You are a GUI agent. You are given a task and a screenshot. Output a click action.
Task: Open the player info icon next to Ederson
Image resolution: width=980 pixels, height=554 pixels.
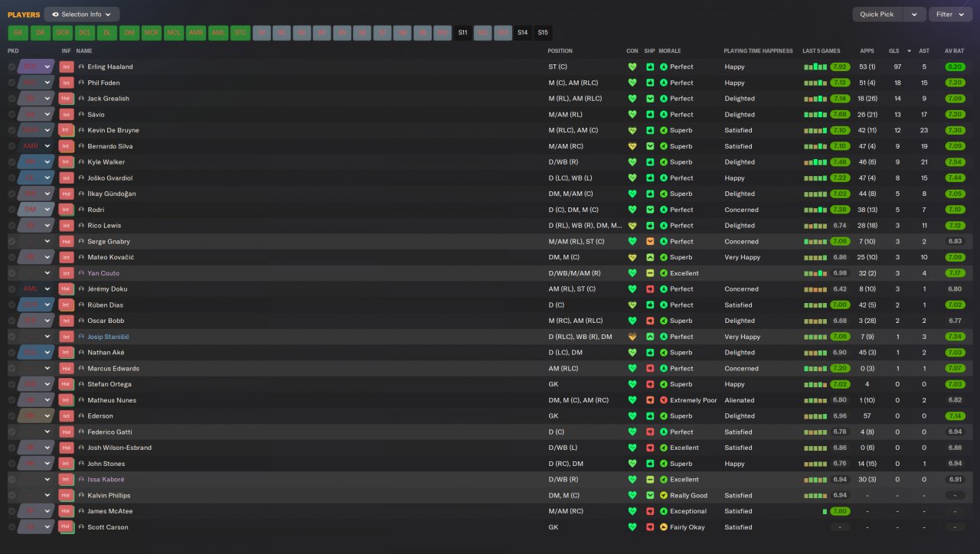click(81, 416)
